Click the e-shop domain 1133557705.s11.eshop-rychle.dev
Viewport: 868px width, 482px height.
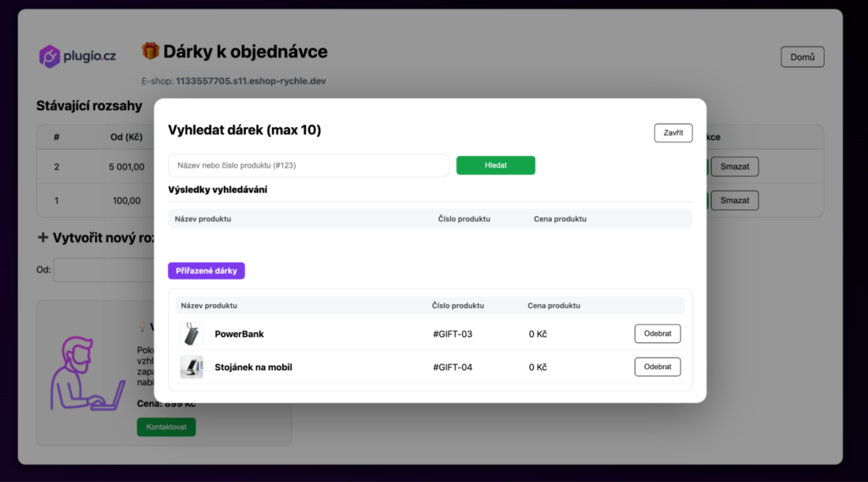[x=250, y=81]
